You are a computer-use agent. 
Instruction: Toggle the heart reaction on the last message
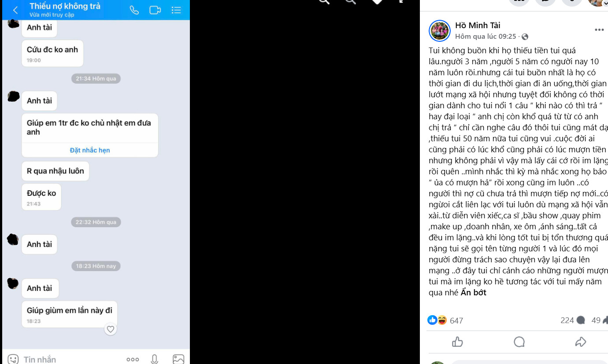pyautogui.click(x=111, y=329)
